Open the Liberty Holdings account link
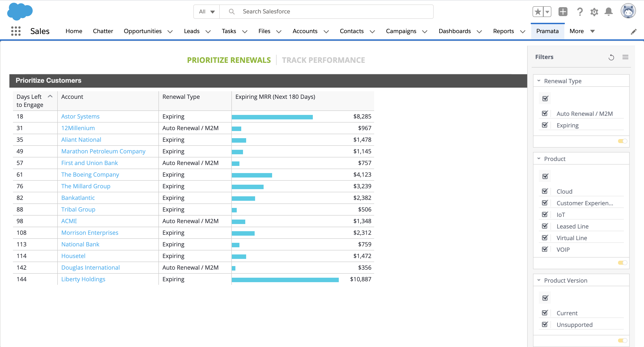 coord(83,279)
